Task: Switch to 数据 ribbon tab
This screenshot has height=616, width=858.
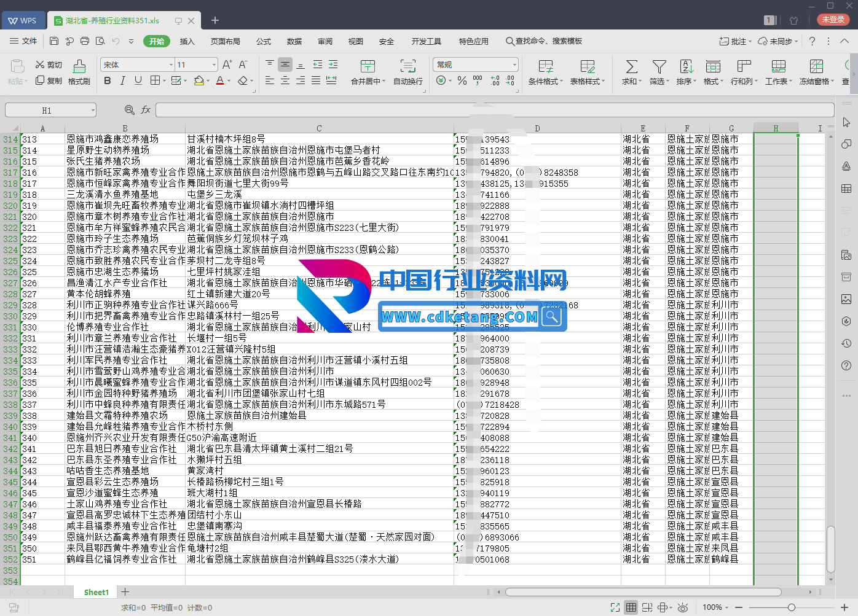Action: [294, 41]
